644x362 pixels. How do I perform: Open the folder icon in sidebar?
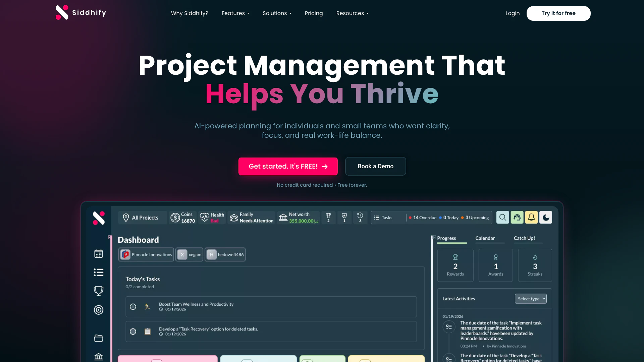coord(98,338)
